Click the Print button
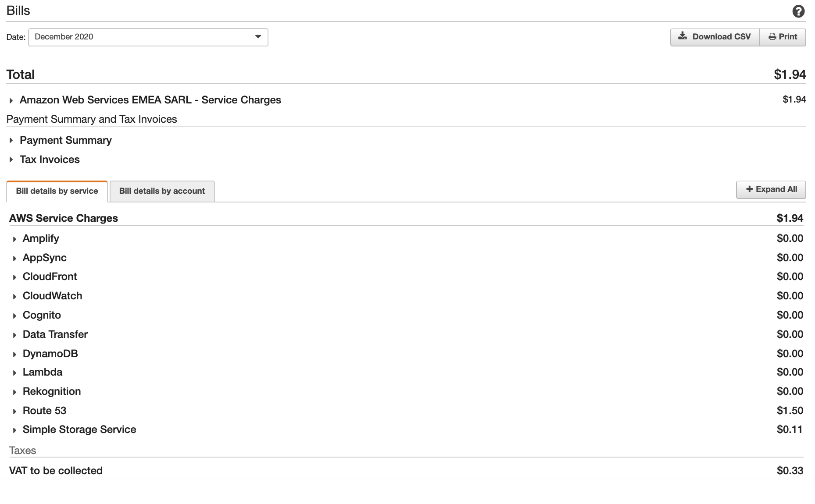The width and height of the screenshot is (815, 504). pyautogui.click(x=783, y=37)
